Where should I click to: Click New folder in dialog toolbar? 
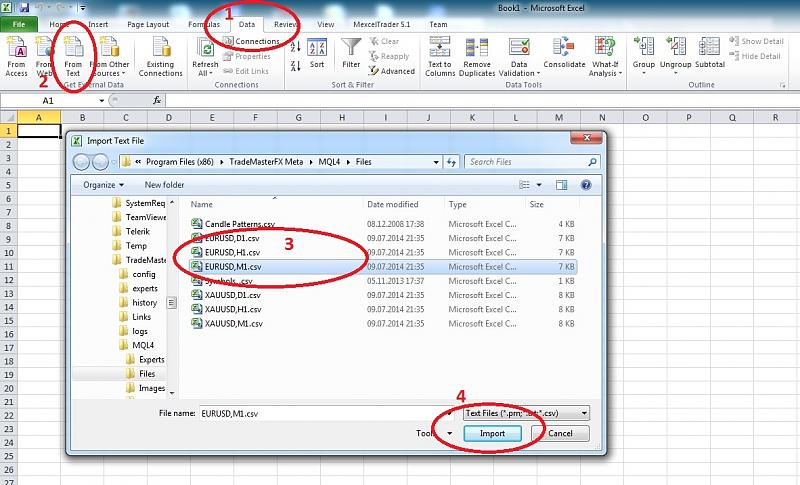click(x=164, y=185)
